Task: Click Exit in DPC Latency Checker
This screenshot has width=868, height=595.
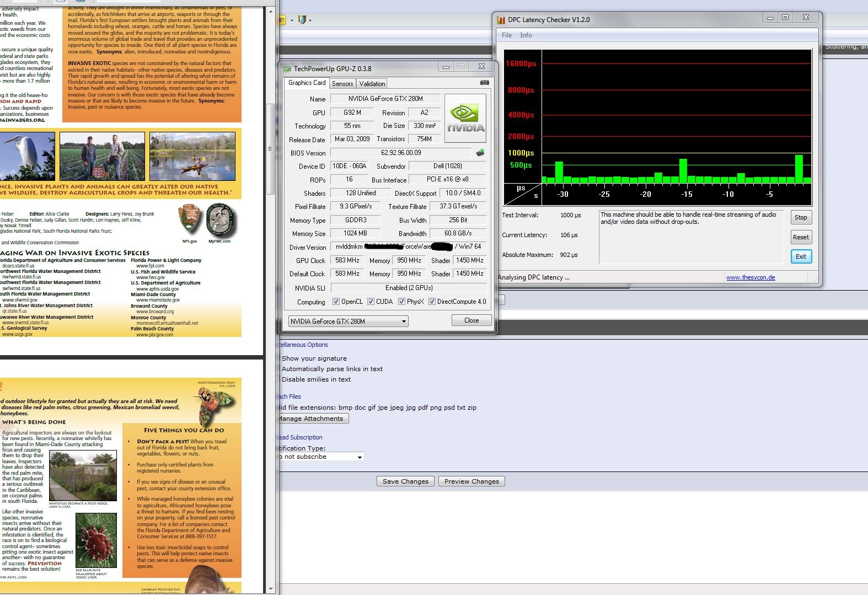Action: (801, 256)
